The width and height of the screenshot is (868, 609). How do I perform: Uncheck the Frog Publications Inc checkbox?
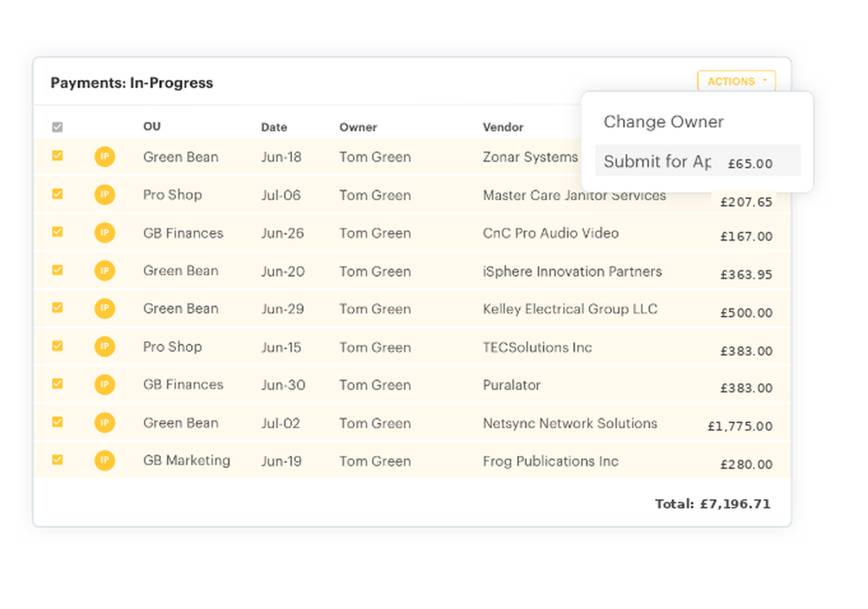(x=57, y=459)
